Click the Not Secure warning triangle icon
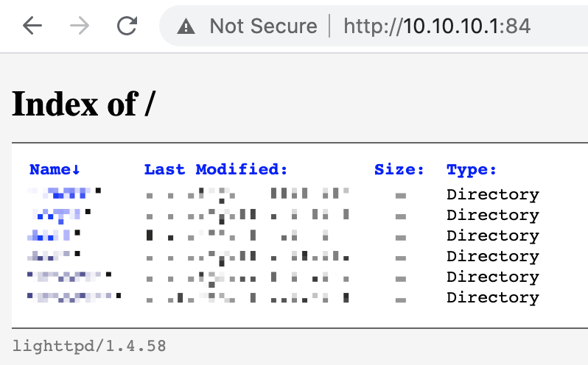 click(186, 27)
